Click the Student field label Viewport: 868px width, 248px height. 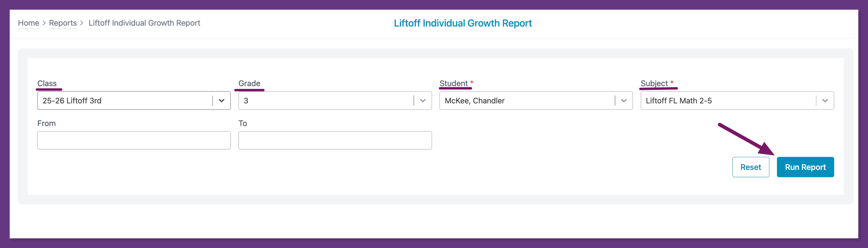453,83
